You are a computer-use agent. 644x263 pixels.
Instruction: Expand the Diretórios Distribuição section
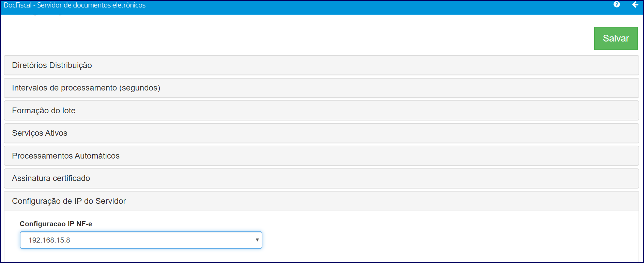click(x=321, y=65)
